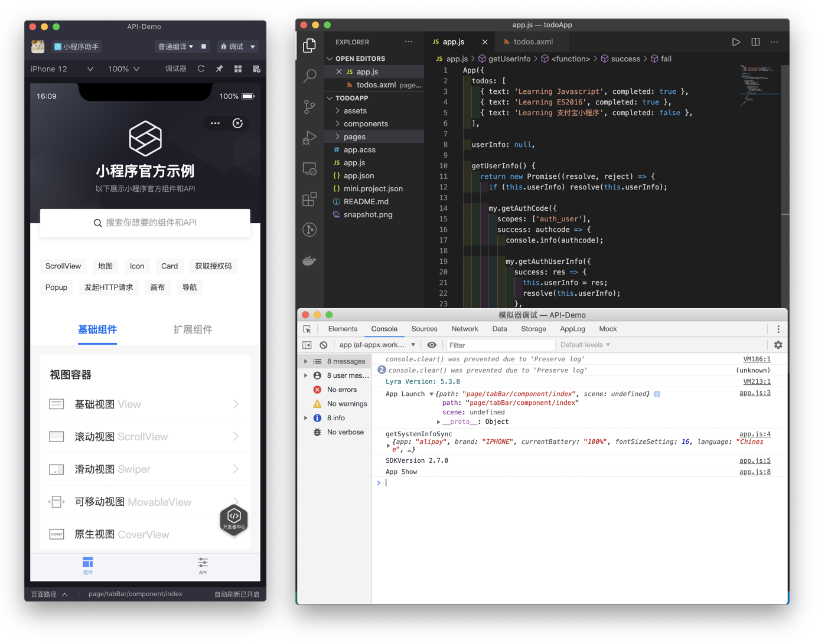Select the inspect element tool in the debugger
This screenshot has width=818, height=644.
tap(306, 328)
